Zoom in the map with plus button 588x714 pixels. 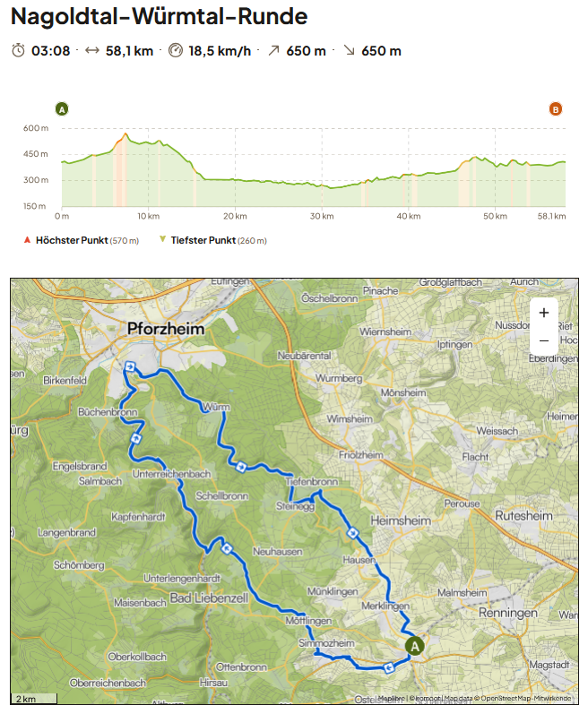pos(544,313)
